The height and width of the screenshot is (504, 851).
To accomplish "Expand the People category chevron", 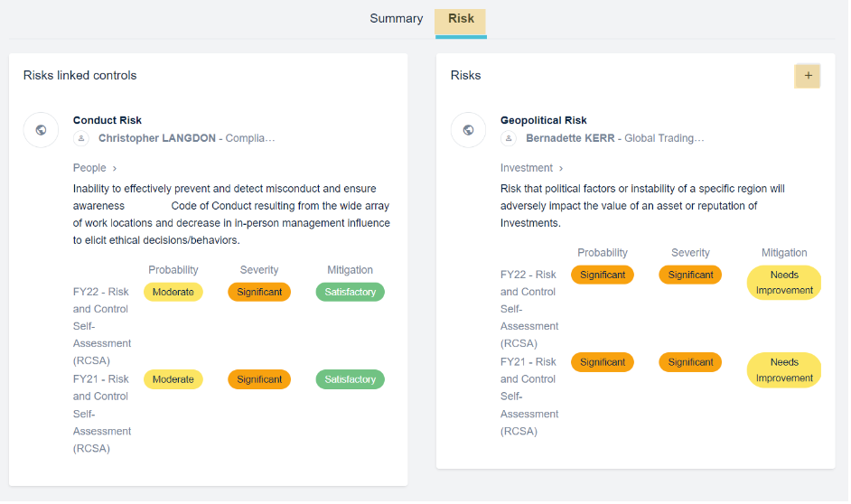I will coord(115,168).
